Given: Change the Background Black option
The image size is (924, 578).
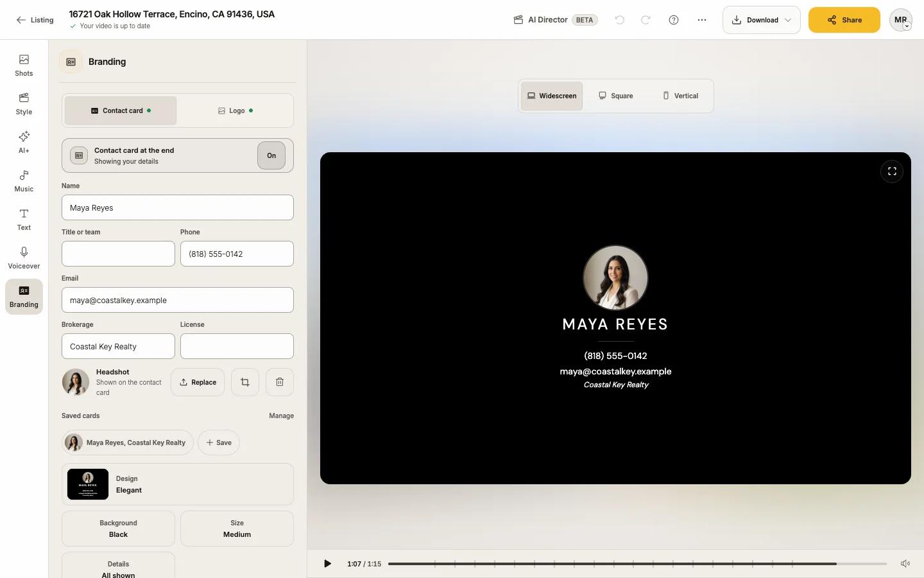Looking at the screenshot, I should [x=118, y=529].
